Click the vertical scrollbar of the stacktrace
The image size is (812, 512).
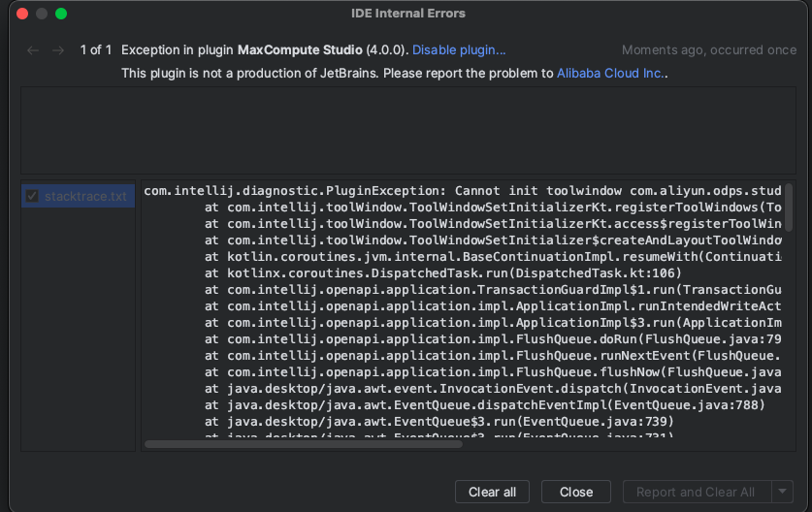pos(789,208)
